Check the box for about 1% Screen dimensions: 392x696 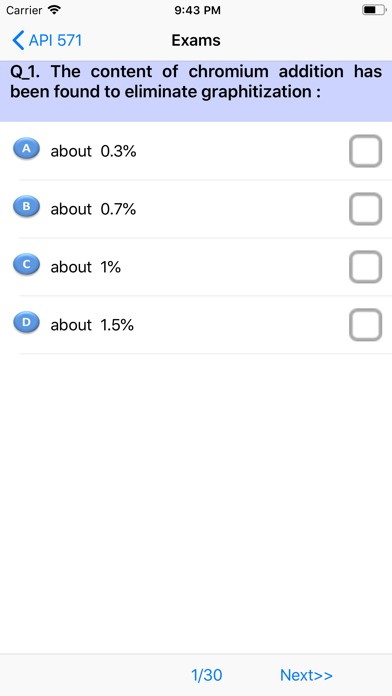[x=365, y=267]
